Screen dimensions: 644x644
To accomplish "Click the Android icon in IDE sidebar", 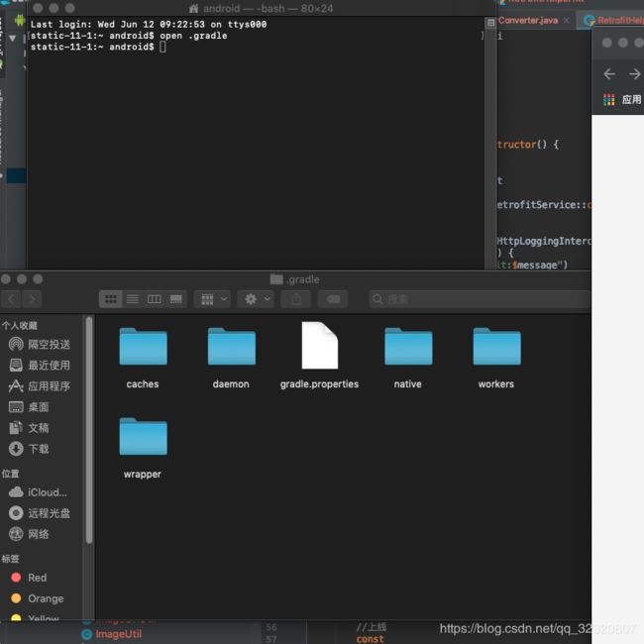I will tap(19, 20).
